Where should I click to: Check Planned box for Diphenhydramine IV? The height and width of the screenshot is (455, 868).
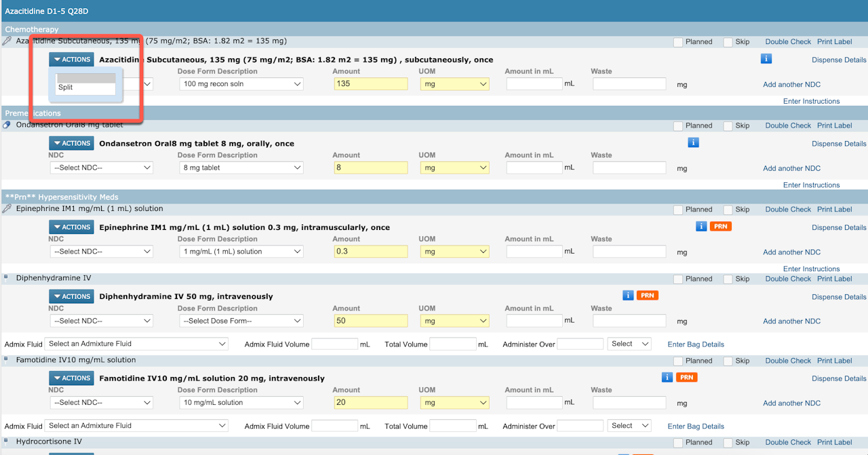point(678,279)
